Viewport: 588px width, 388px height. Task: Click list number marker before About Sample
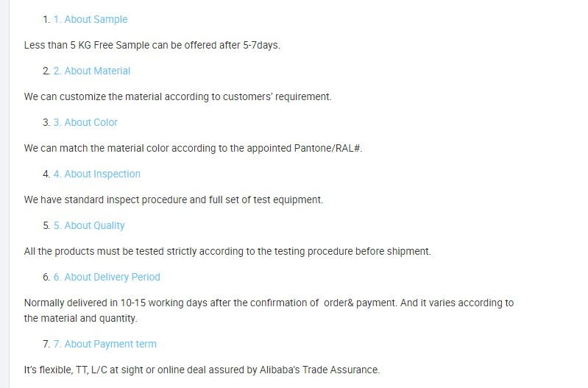click(46, 20)
